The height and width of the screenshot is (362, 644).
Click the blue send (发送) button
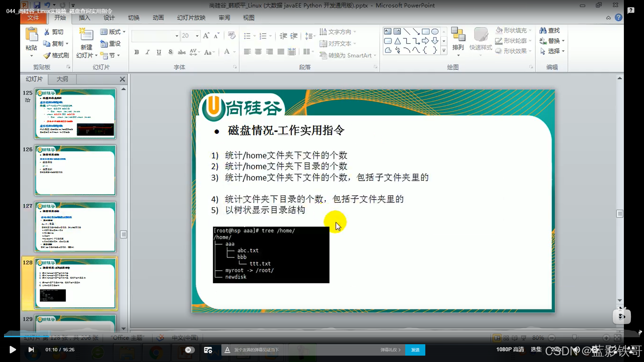[415, 350]
